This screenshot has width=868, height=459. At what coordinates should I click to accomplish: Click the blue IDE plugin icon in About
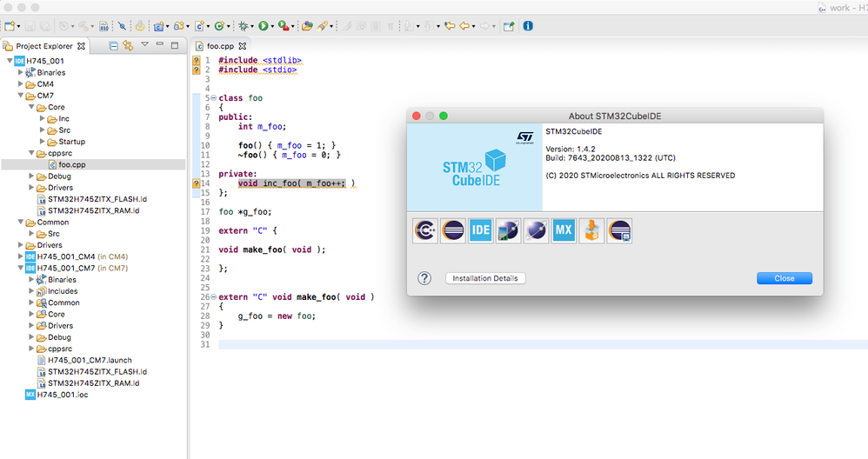pos(480,230)
